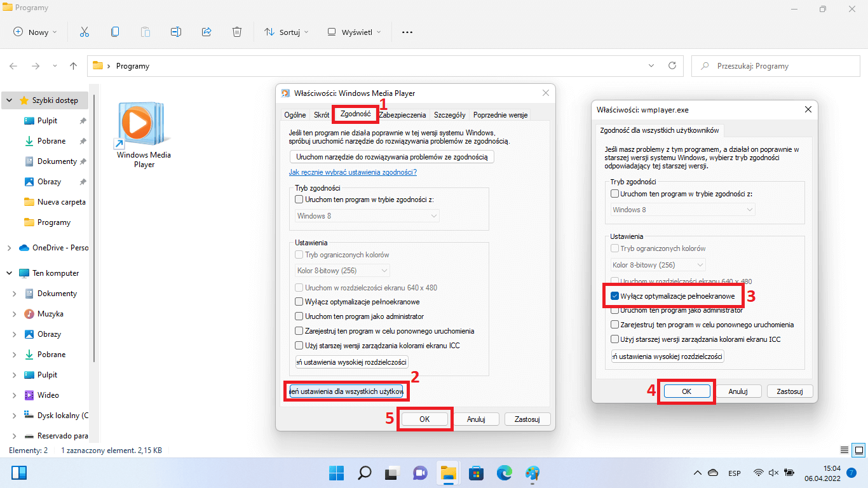This screenshot has width=868, height=488.
Task: Switch to the Szczegóły tab
Action: pyautogui.click(x=450, y=115)
